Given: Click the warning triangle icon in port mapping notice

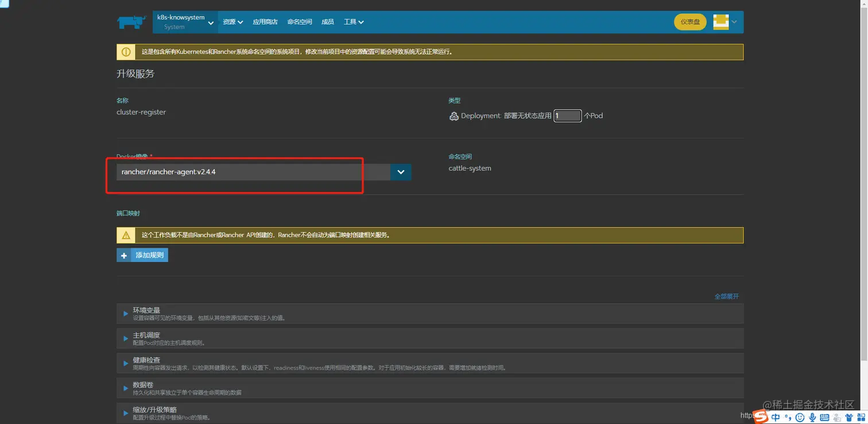Looking at the screenshot, I should [x=126, y=235].
